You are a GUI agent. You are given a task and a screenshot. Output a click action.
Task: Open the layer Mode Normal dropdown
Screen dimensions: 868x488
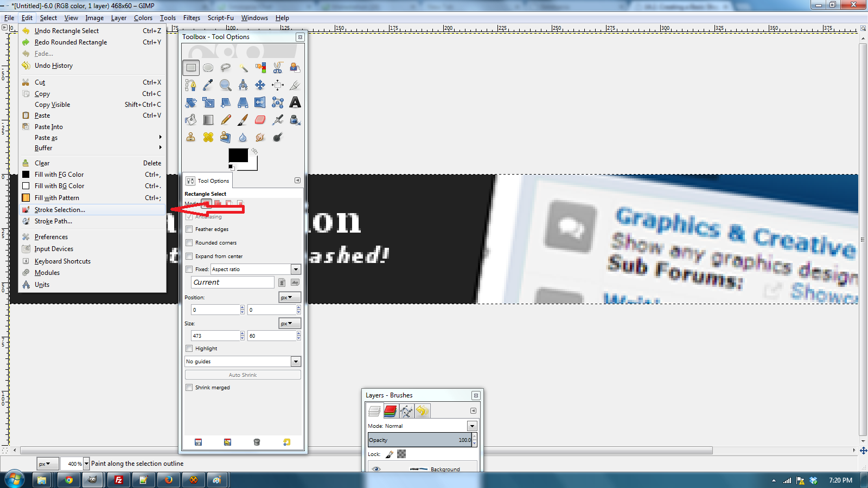click(472, 426)
